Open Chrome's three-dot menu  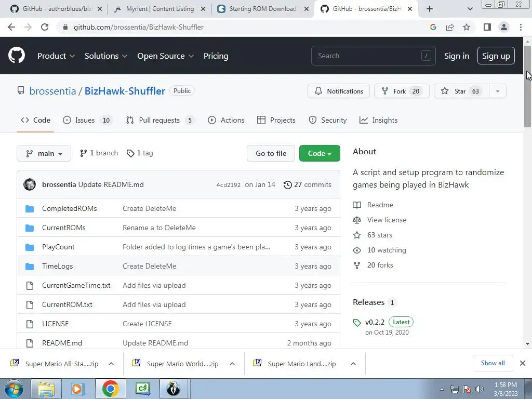[x=521, y=27]
